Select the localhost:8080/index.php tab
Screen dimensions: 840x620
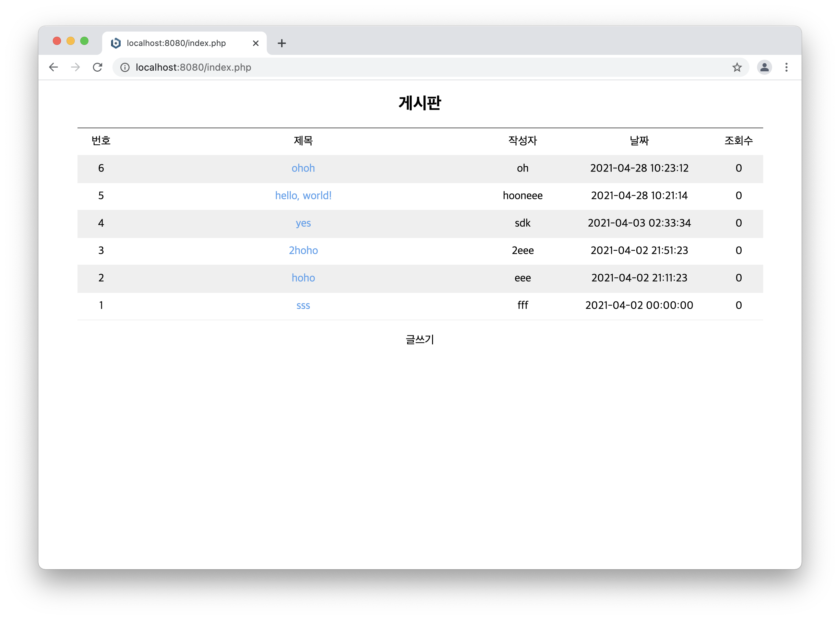pyautogui.click(x=176, y=44)
